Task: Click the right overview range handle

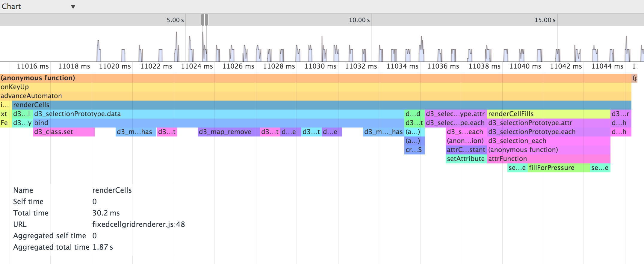Action: pos(206,20)
